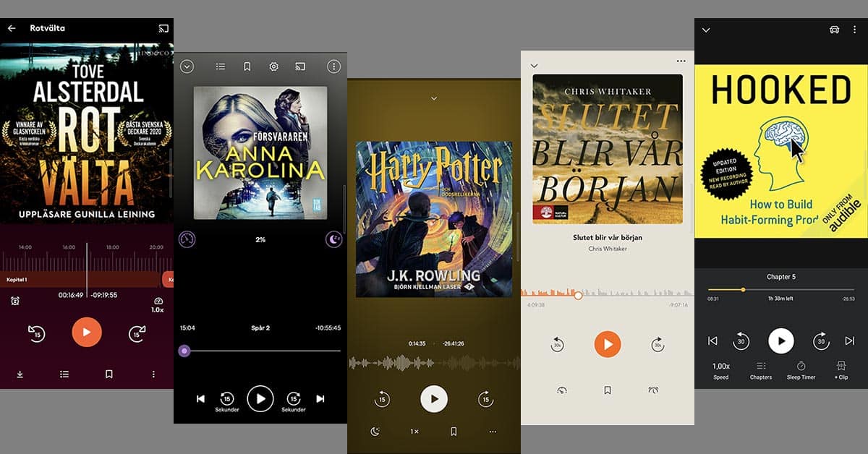Open more options in Rotvälta player
This screenshot has width=868, height=454.
tap(153, 374)
